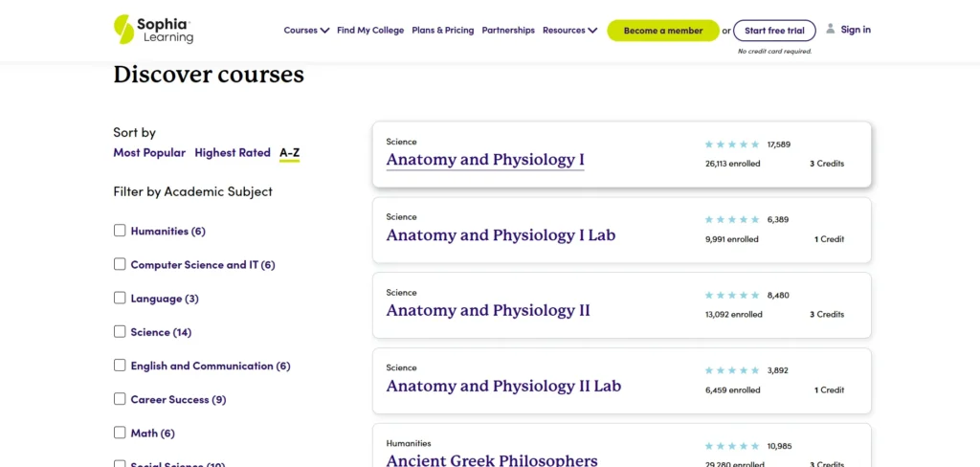Click the Sophia Learning logo
980x467 pixels.
point(153,30)
